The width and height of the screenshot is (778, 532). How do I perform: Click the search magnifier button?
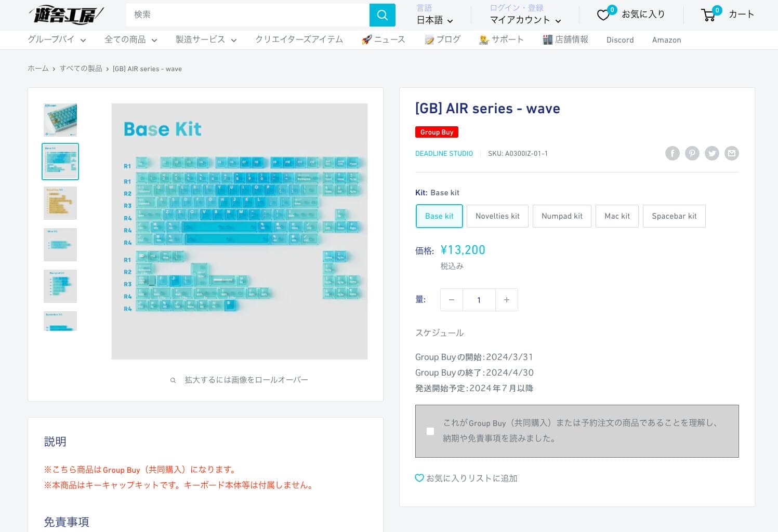pyautogui.click(x=382, y=15)
